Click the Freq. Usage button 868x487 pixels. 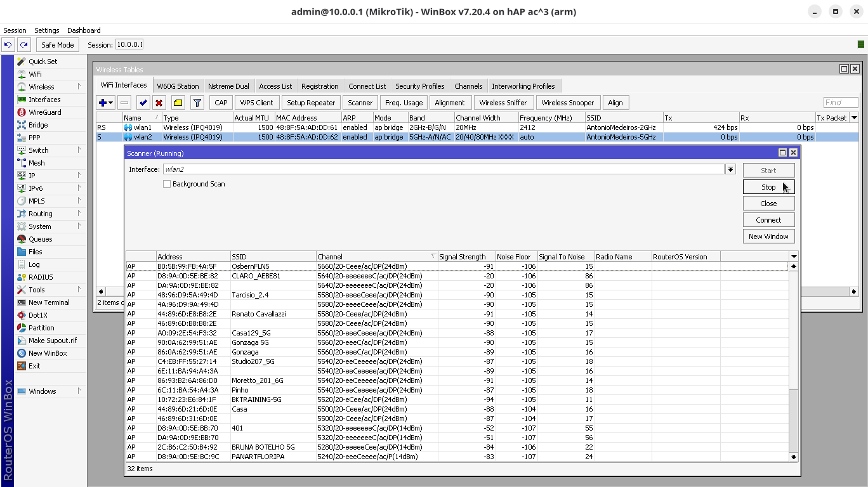[x=404, y=103]
